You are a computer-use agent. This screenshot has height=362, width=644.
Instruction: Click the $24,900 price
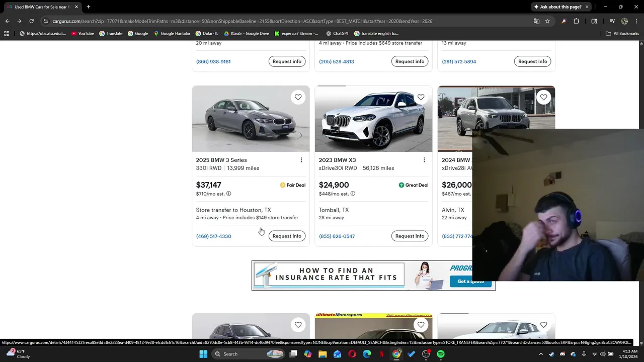point(334,185)
